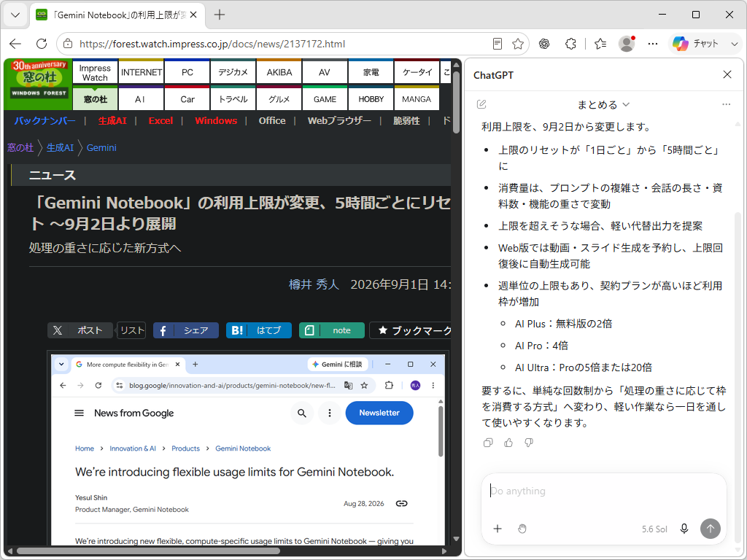The image size is (747, 560).
Task: Open the 家電 site tab
Action: point(371,72)
